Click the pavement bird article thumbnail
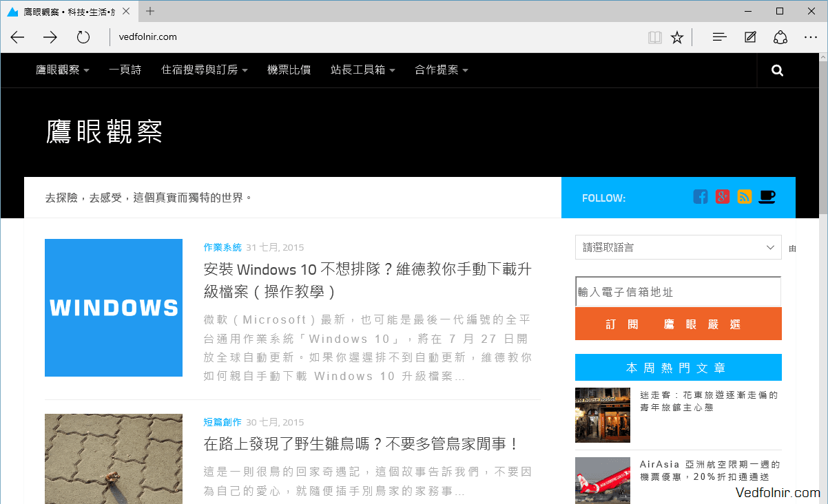The height and width of the screenshot is (504, 828). click(x=114, y=459)
